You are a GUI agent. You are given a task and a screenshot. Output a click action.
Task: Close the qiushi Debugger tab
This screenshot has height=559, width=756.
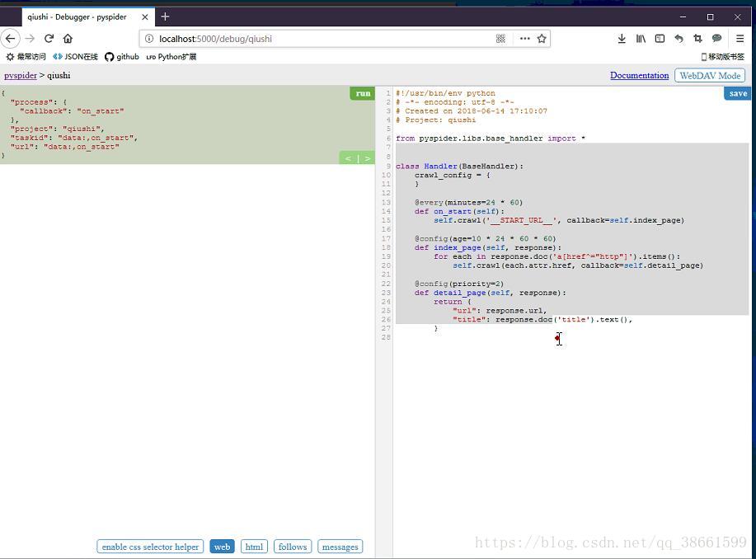(x=144, y=16)
